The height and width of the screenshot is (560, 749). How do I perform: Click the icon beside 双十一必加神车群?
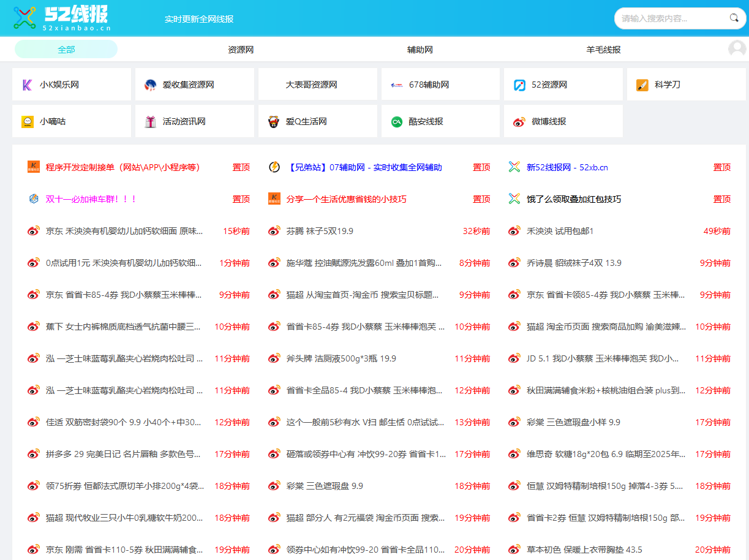coord(33,199)
